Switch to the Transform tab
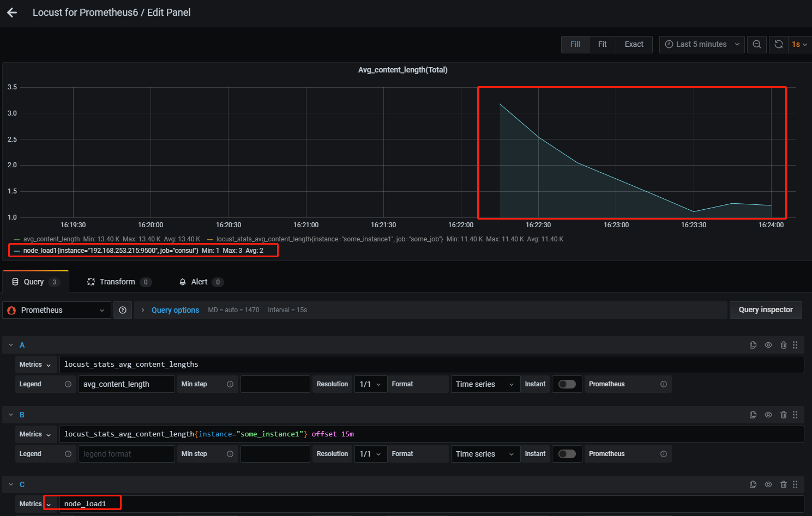812x516 pixels. (117, 281)
